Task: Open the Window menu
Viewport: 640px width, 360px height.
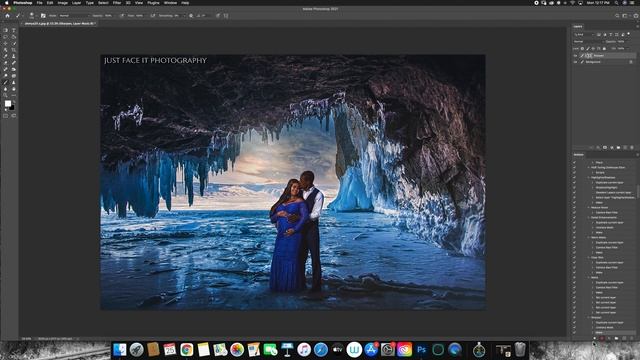Action: point(170,2)
